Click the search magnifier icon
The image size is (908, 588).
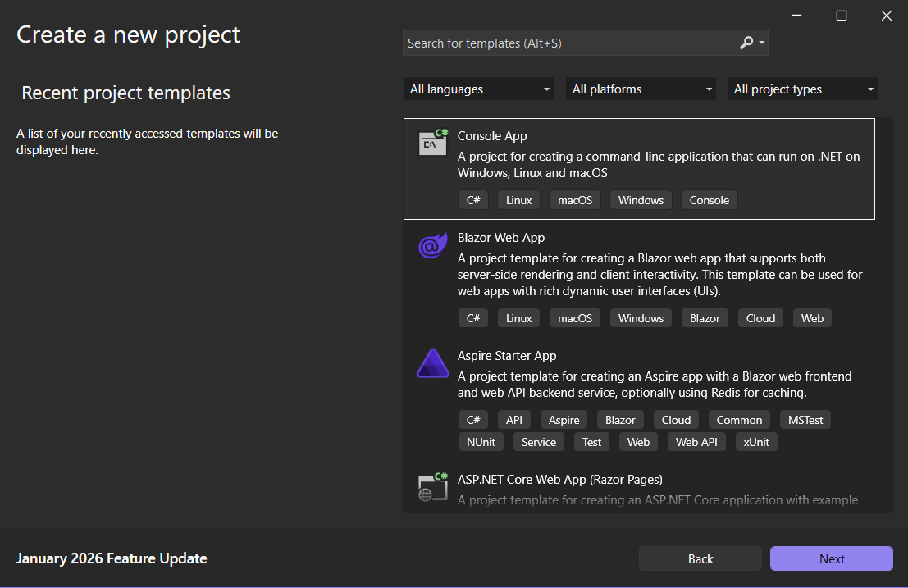(745, 42)
